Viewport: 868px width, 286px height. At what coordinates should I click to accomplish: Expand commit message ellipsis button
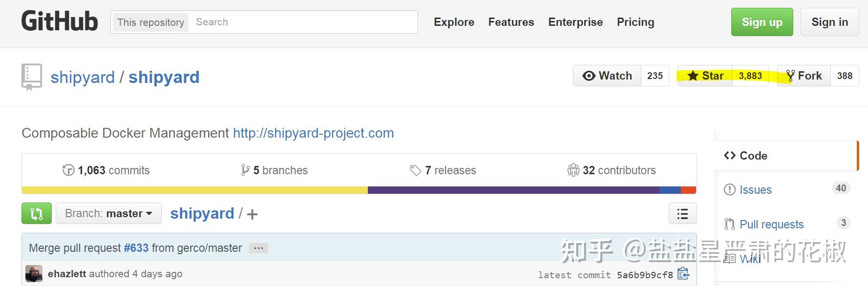click(x=258, y=248)
